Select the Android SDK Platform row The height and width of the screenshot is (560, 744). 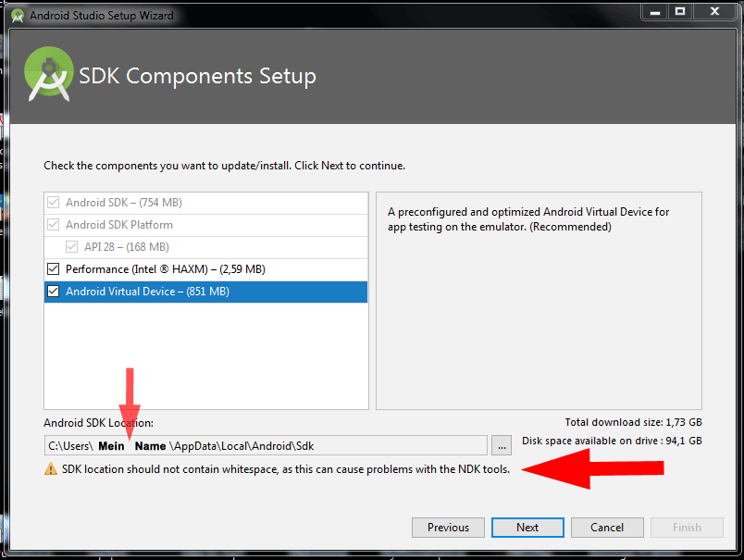click(x=206, y=225)
